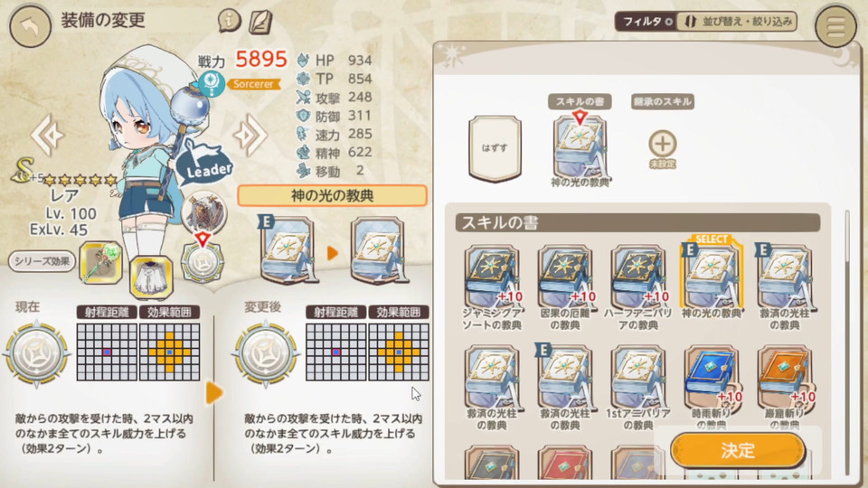The width and height of the screenshot is (868, 488).
Task: Go back with the return arrow button
Action: tap(30, 25)
